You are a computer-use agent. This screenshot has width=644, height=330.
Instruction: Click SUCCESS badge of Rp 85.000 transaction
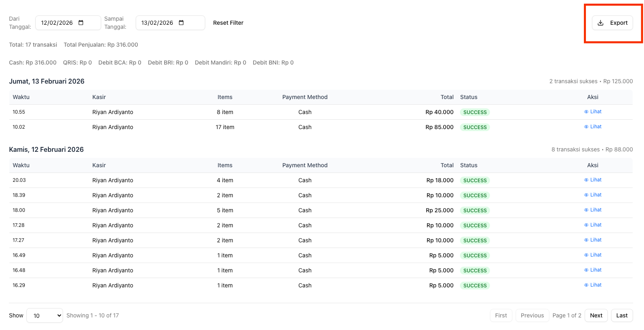[x=475, y=127]
